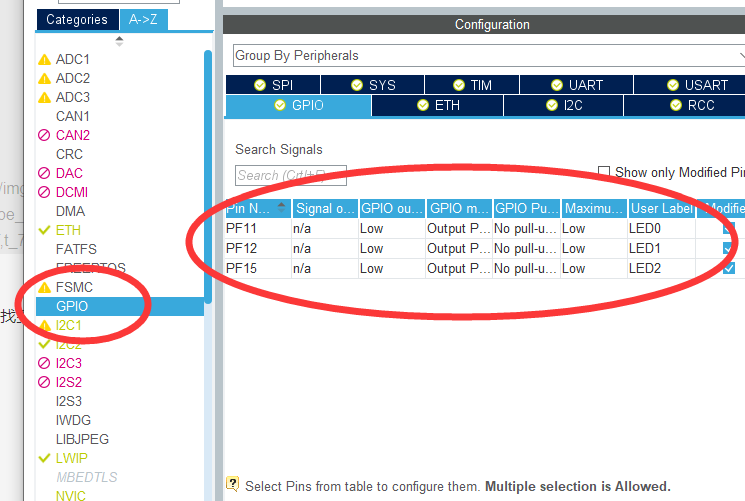This screenshot has width=745, height=501.
Task: Click the Maximum output speed column header
Action: point(594,208)
